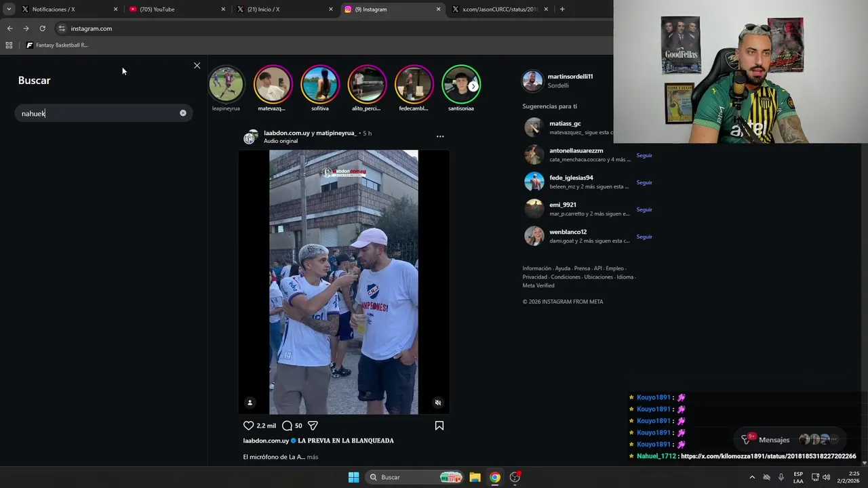Select the (9) Instagram tab
868x488 pixels.
coord(392,9)
